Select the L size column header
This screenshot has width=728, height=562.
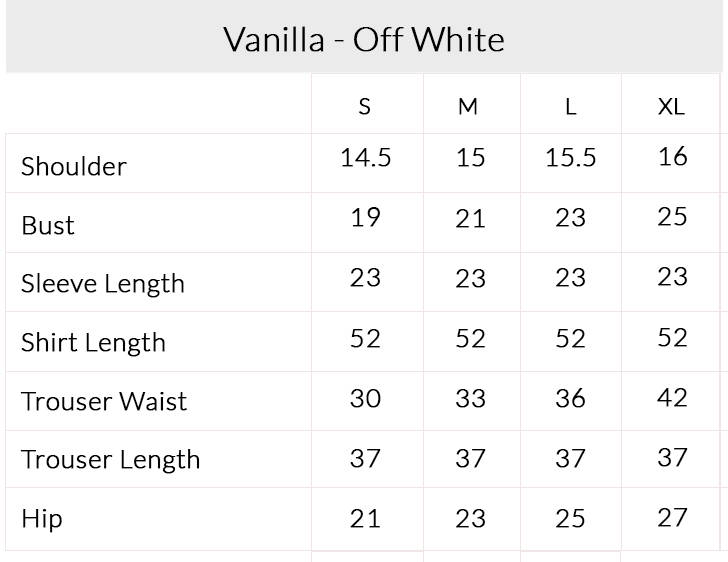pos(571,107)
